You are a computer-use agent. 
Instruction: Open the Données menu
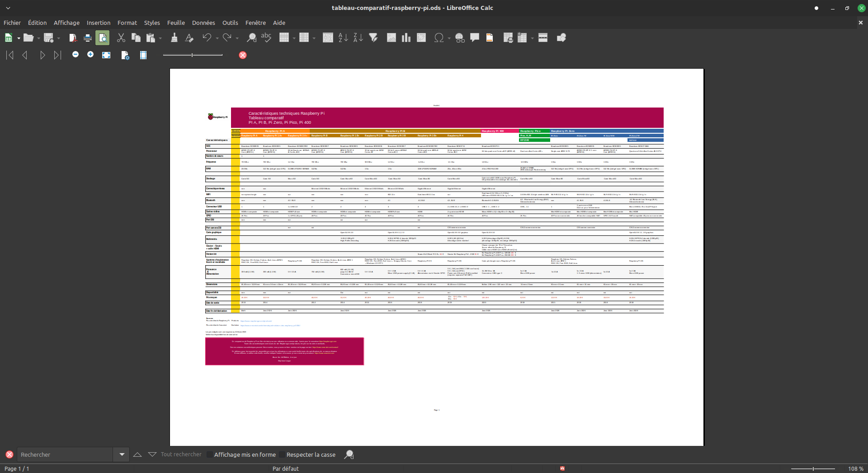203,23
